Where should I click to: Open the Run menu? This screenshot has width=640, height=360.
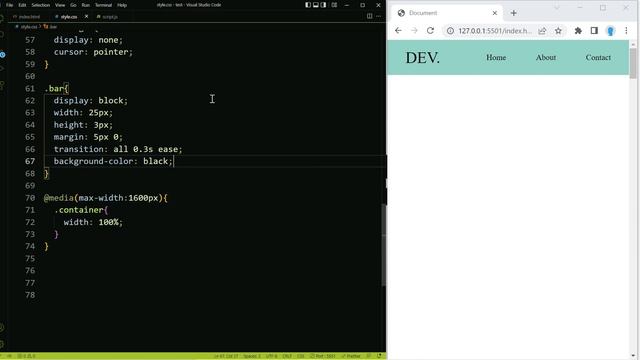pyautogui.click(x=86, y=5)
